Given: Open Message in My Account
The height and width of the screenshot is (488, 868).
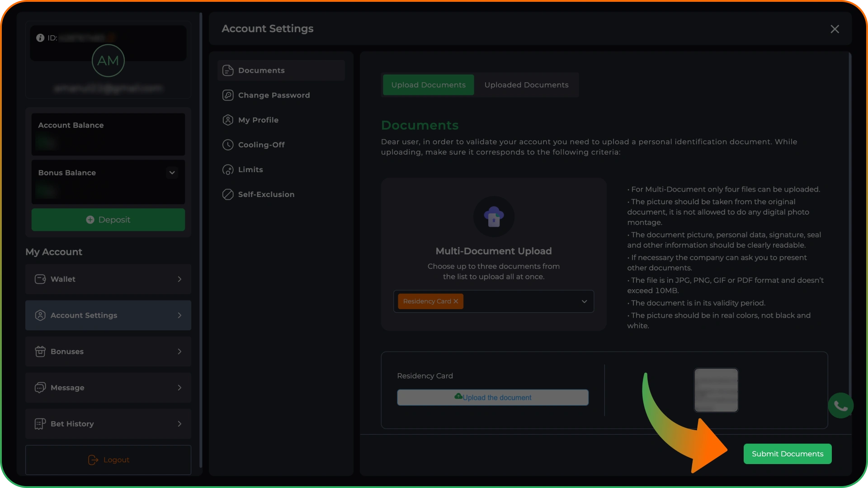Looking at the screenshot, I should click(108, 388).
